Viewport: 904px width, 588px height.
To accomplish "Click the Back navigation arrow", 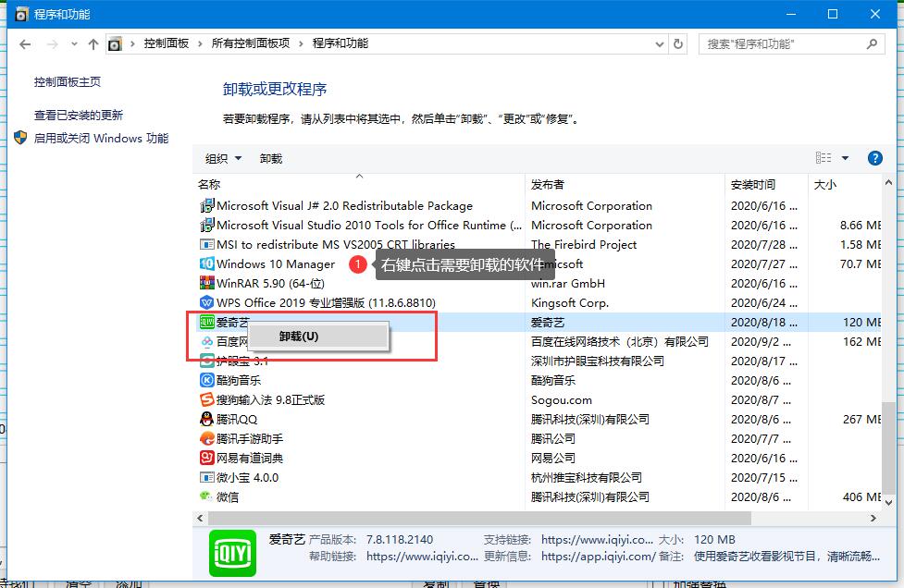I will 25,44.
